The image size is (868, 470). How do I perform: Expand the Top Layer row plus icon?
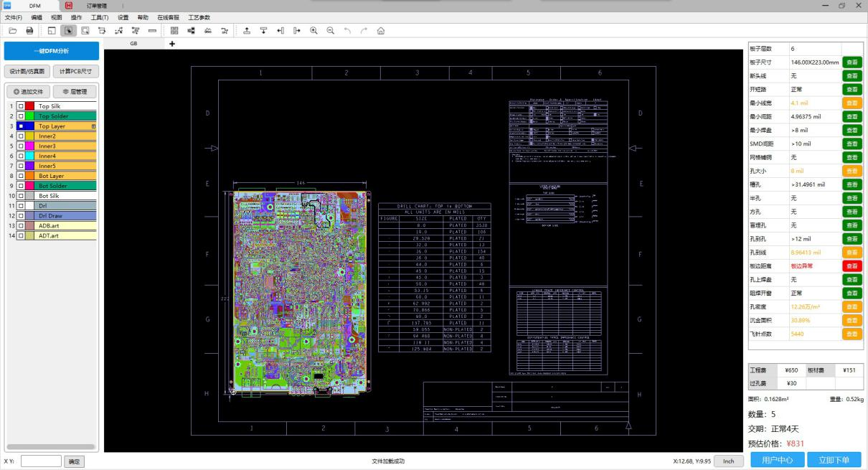point(93,126)
